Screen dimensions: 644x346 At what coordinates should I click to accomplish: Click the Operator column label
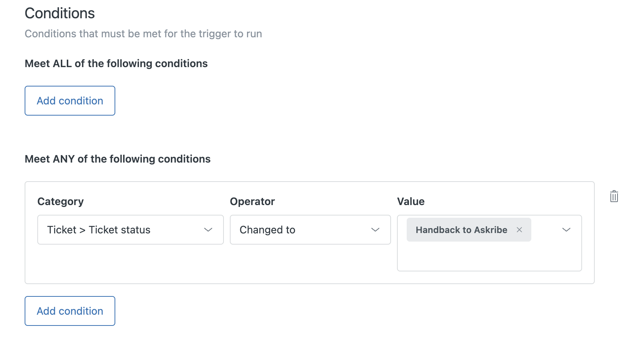(x=252, y=201)
